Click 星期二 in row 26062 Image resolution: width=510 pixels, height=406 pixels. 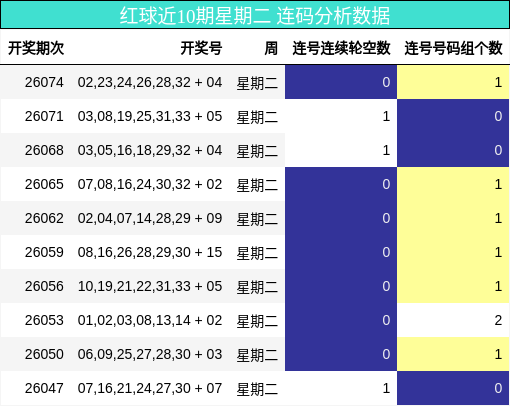pos(257,219)
